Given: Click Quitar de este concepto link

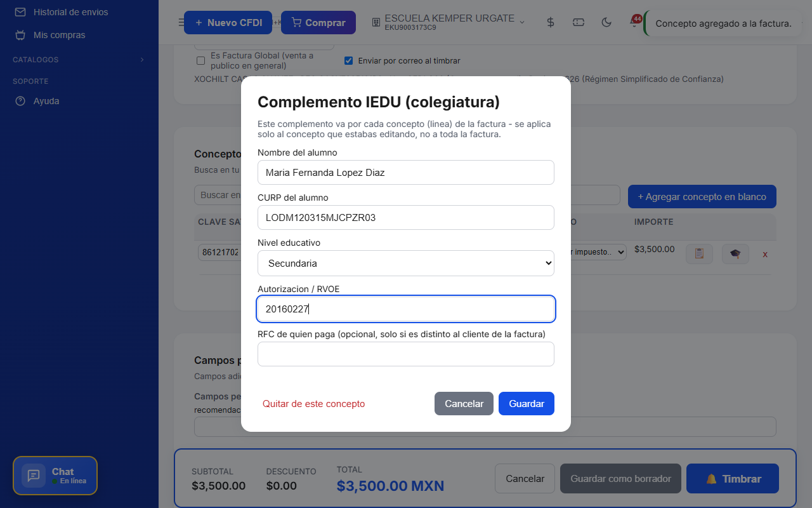Looking at the screenshot, I should [x=313, y=404].
